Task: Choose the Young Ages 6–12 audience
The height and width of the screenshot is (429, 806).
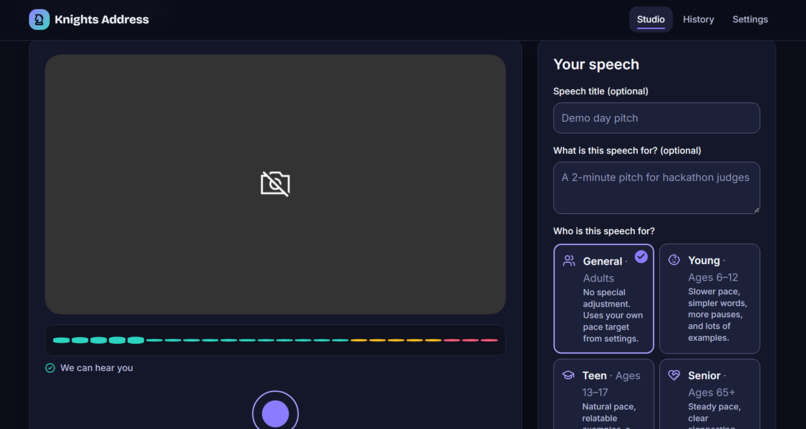Action: 709,299
